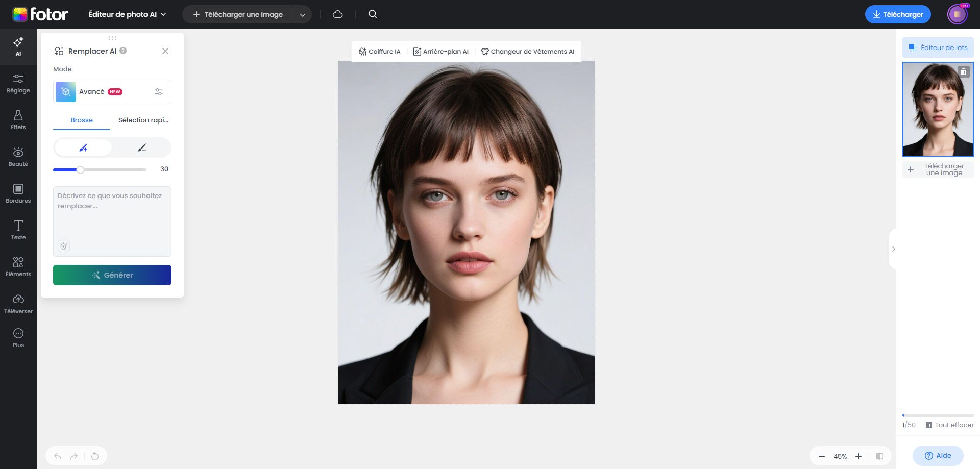Open the Réglage panel
Image resolution: width=980 pixels, height=469 pixels.
coord(18,83)
